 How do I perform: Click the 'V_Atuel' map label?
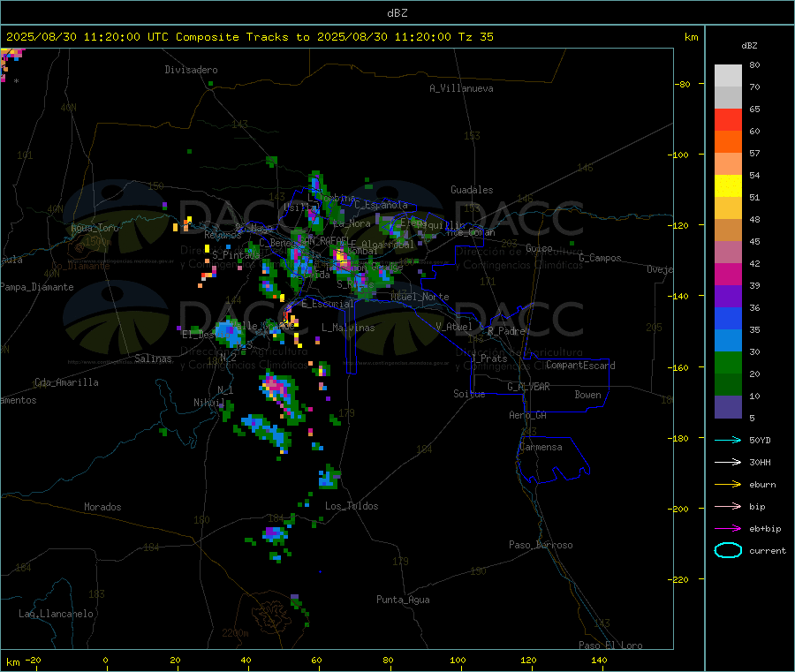[x=454, y=327]
